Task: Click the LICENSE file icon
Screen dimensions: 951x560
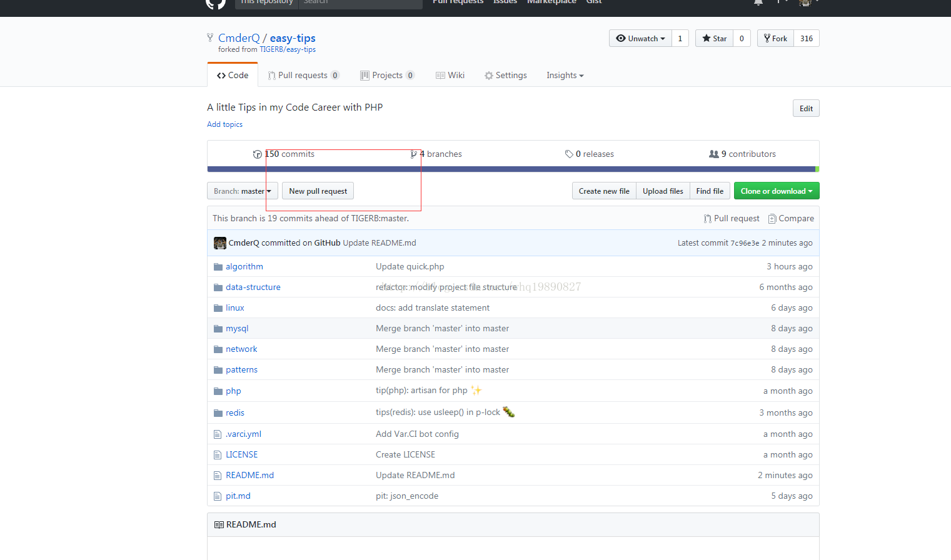Action: (x=218, y=455)
